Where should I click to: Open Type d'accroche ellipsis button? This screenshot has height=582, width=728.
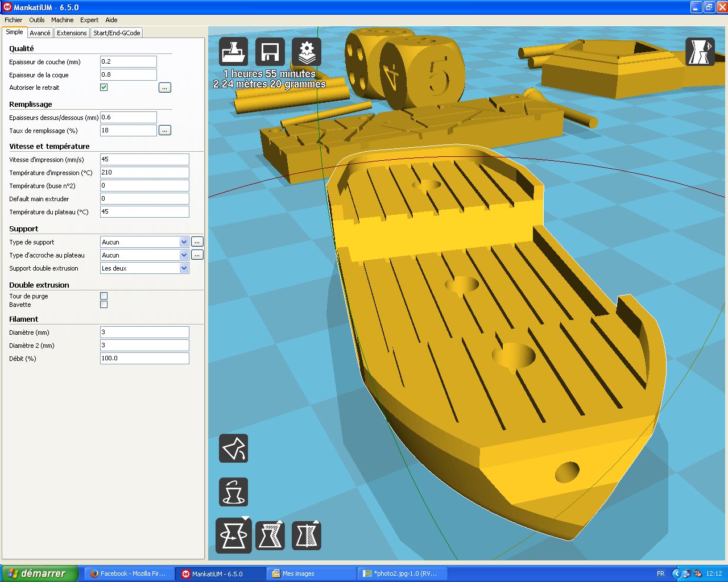[197, 255]
